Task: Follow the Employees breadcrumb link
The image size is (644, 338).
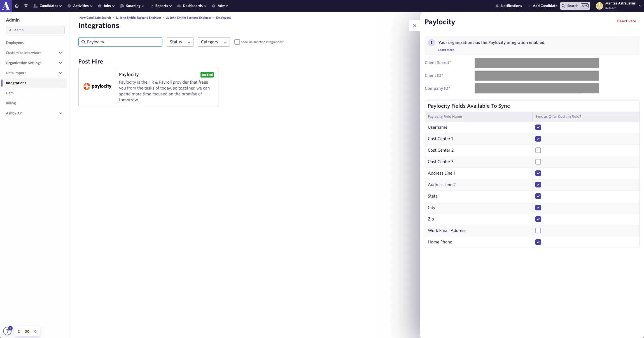Action: point(224,18)
